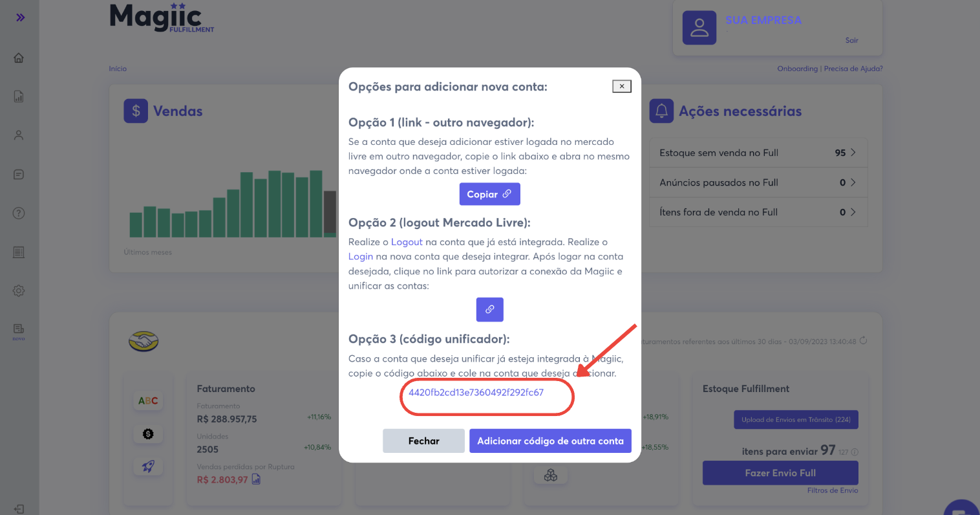Image resolution: width=980 pixels, height=515 pixels.
Task: Open Estoque sem venda no Full row
Action: 758,153
